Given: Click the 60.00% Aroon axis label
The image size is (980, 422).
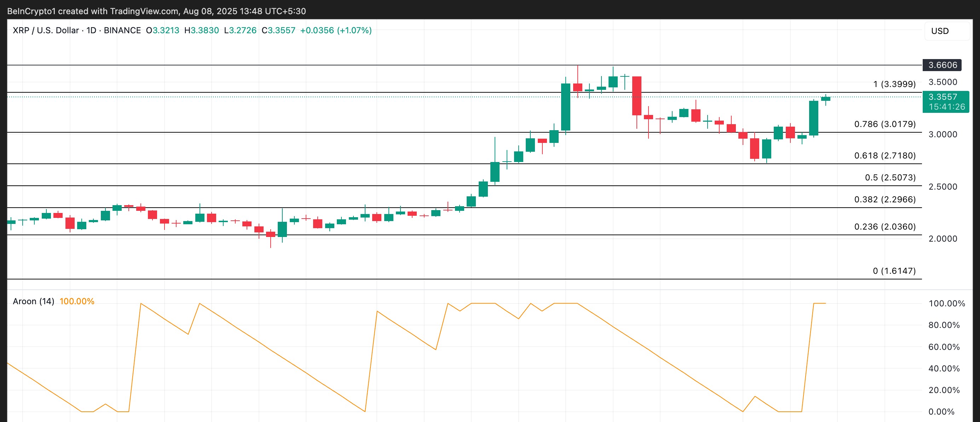Looking at the screenshot, I should [944, 347].
